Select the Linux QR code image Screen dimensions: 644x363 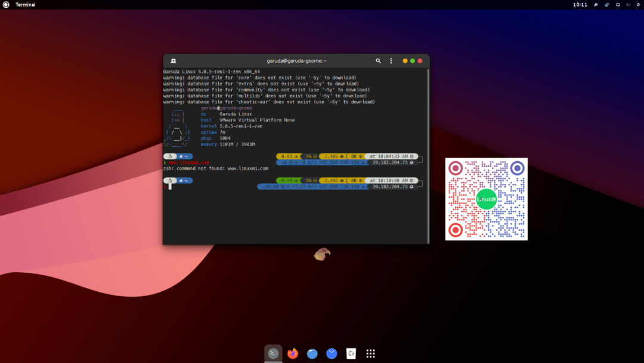point(487,199)
